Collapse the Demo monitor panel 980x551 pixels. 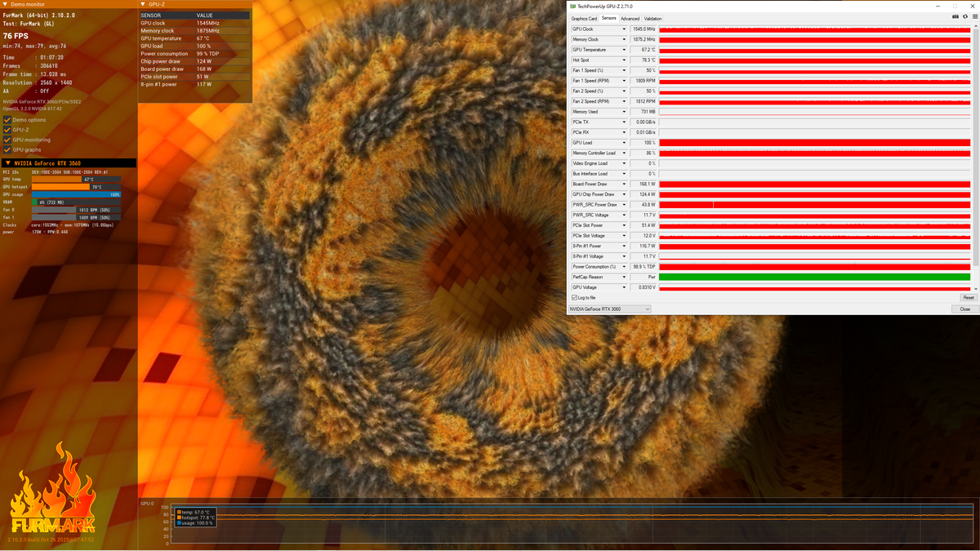click(7, 5)
